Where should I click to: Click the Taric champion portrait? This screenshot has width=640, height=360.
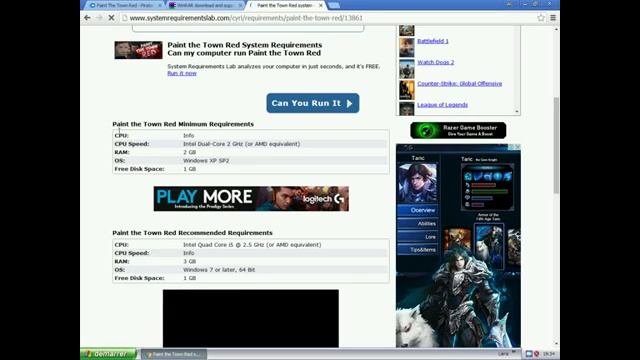point(418,183)
